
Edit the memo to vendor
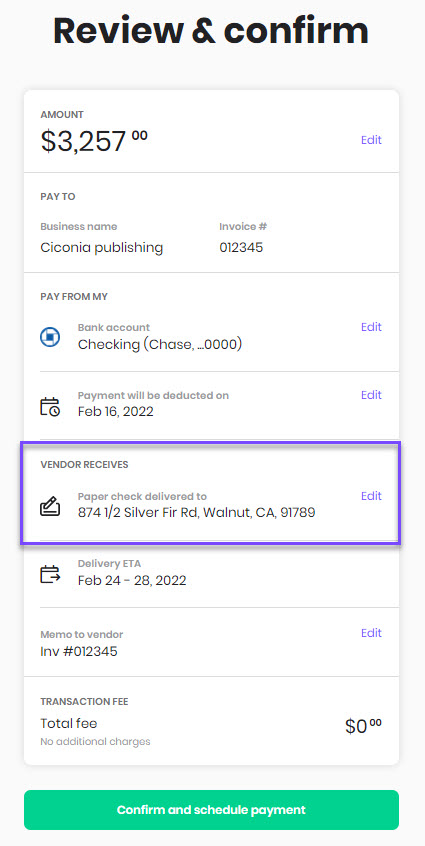click(371, 633)
